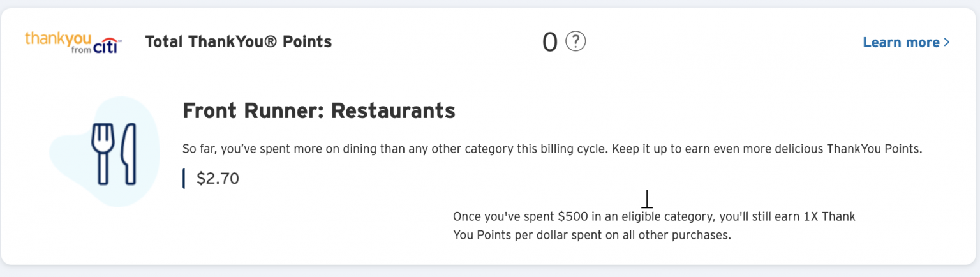Click the chevron arrow beside Learn more
Screen dimensions: 980x277
(x=947, y=43)
